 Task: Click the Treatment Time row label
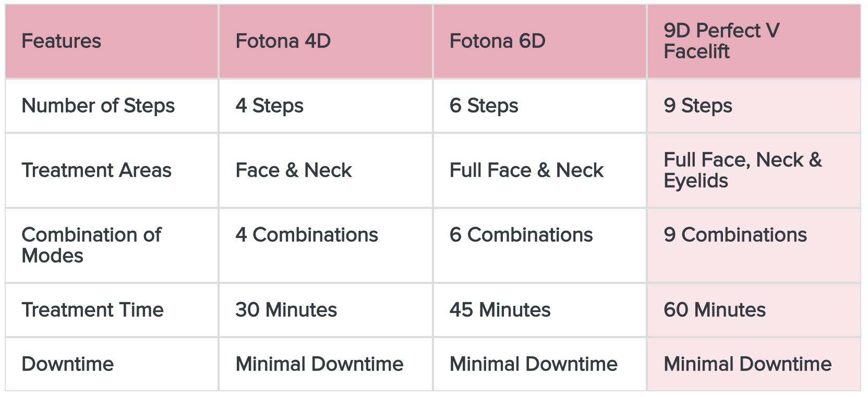click(93, 310)
